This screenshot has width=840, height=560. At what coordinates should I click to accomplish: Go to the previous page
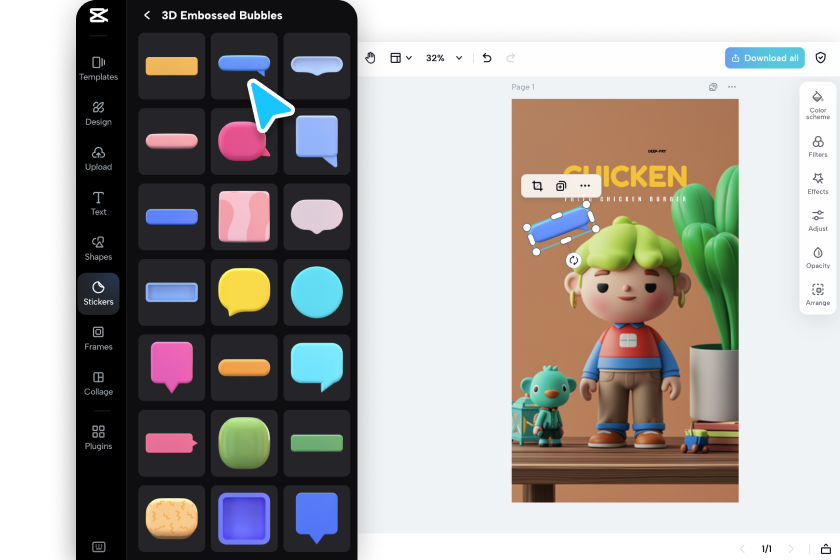click(742, 549)
